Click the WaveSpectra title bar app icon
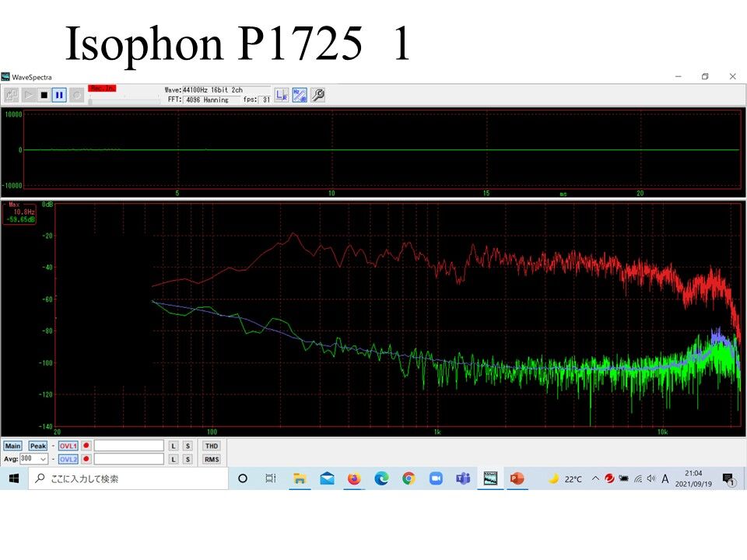 (x=5, y=77)
